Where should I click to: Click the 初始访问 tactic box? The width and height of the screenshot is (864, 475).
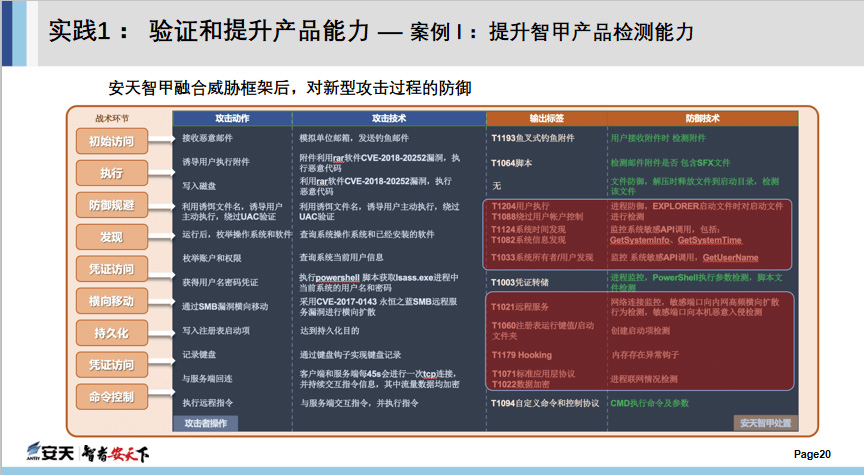coord(112,142)
